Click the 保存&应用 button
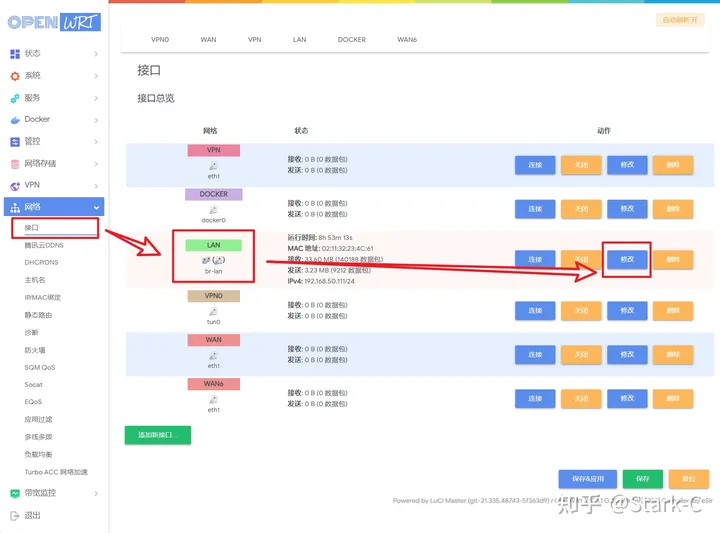Viewport: 720px width, 533px height. (x=588, y=479)
